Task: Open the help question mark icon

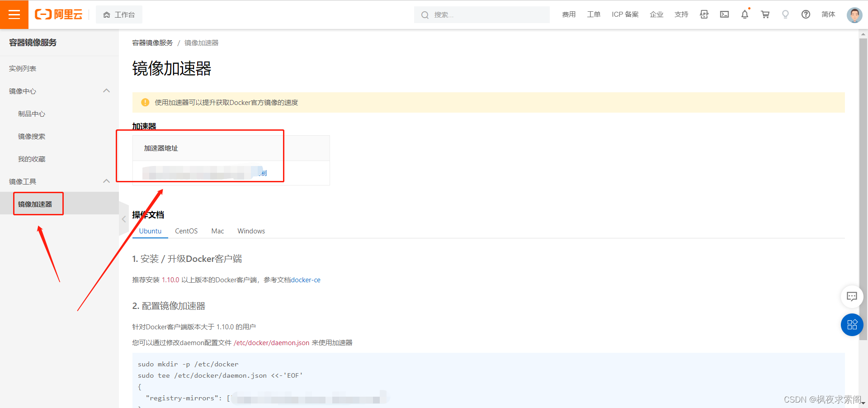Action: pyautogui.click(x=806, y=14)
